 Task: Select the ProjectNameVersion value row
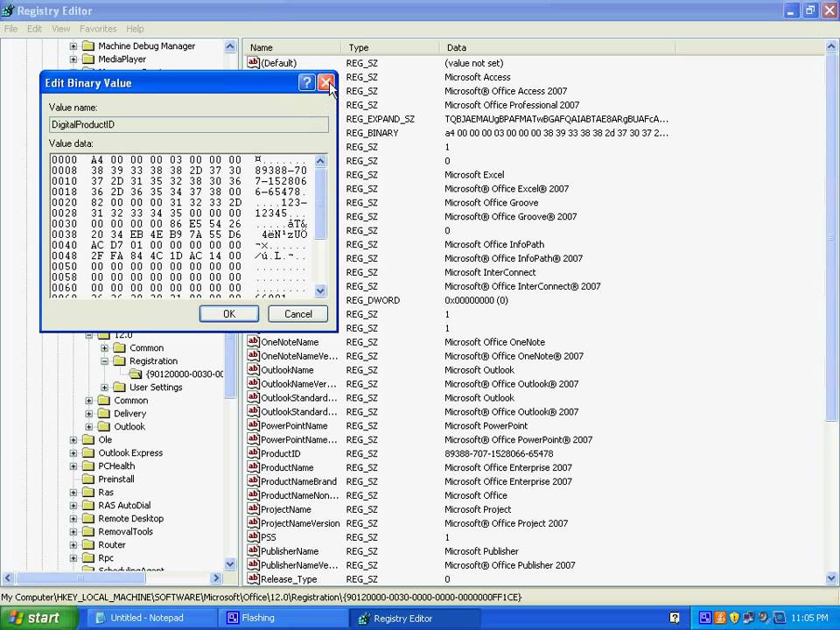tap(300, 523)
